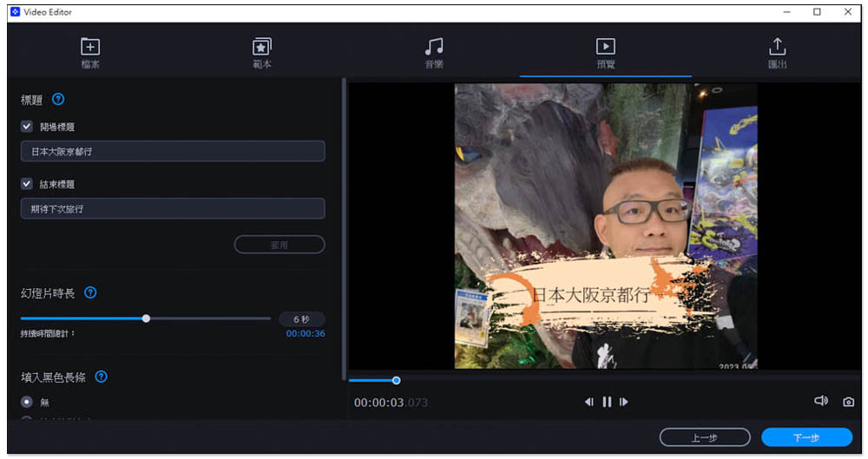Mute the preview volume
Screen dimensions: 868x459
tap(820, 401)
